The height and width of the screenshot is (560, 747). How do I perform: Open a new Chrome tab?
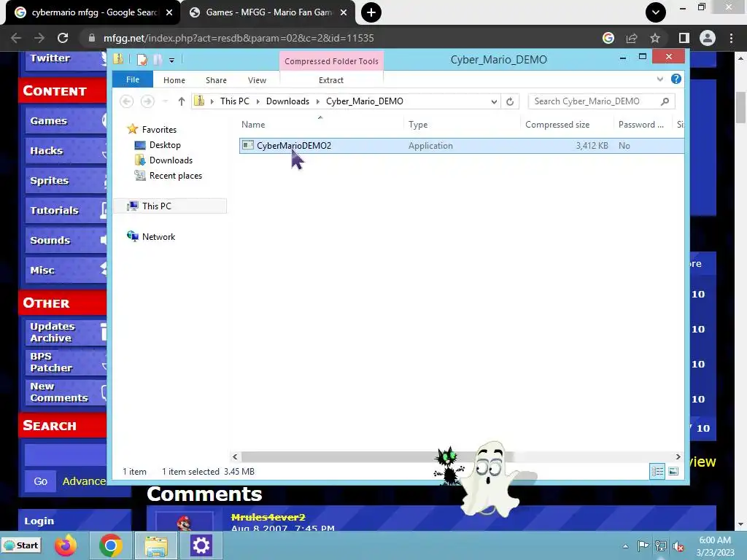coord(371,12)
